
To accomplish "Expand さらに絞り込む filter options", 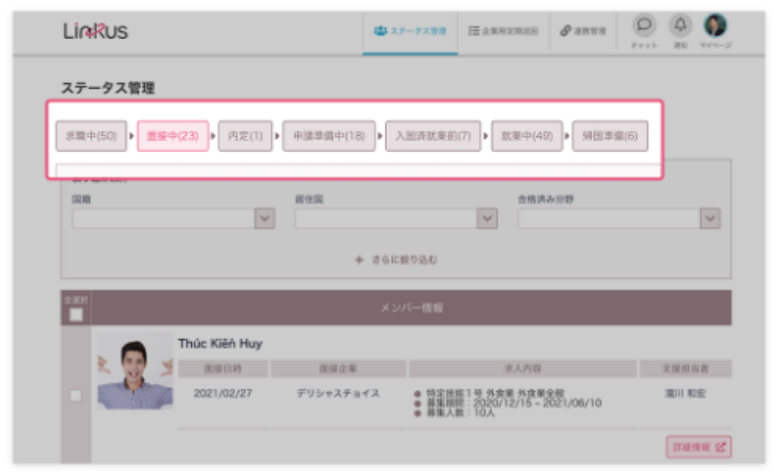I will tap(396, 260).
